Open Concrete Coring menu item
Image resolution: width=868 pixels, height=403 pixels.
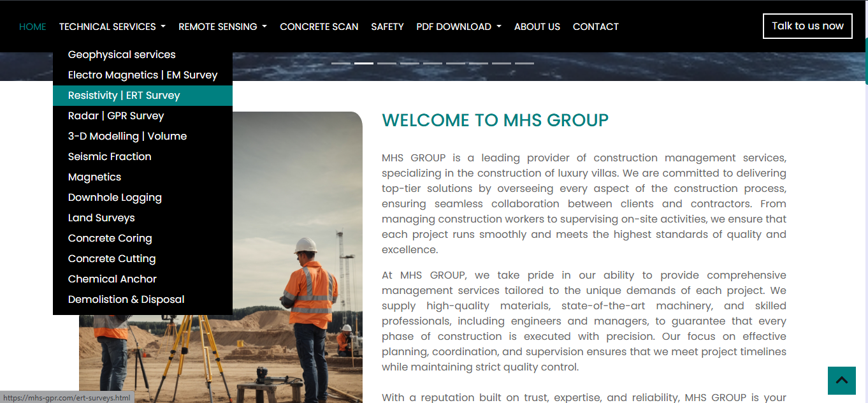[110, 238]
